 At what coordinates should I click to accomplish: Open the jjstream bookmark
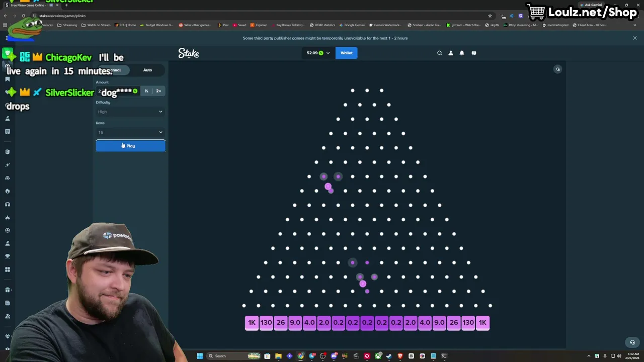463,25
